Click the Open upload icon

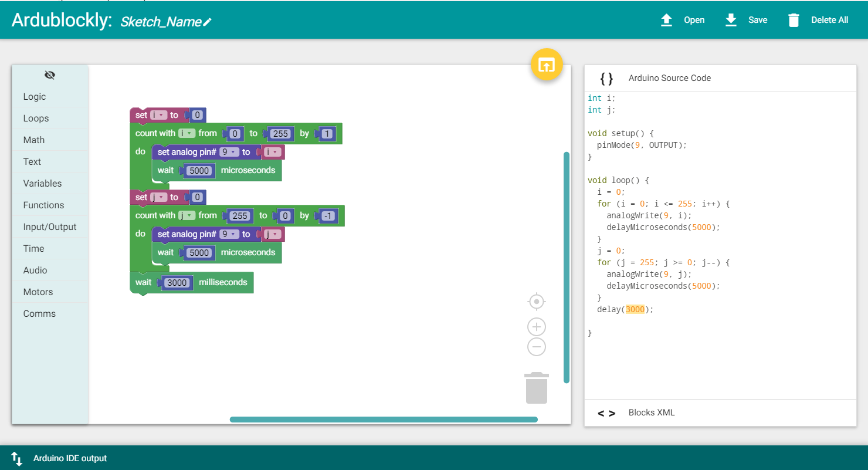(666, 21)
